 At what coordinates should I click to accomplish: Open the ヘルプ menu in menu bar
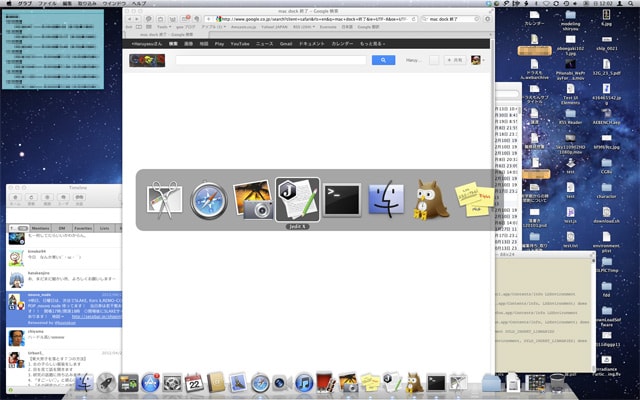pos(139,3)
